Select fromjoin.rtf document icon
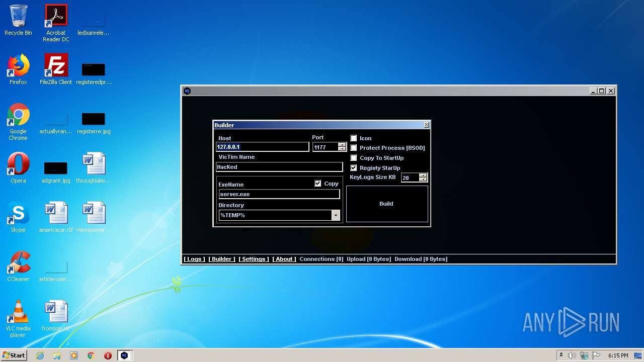 [x=56, y=316]
